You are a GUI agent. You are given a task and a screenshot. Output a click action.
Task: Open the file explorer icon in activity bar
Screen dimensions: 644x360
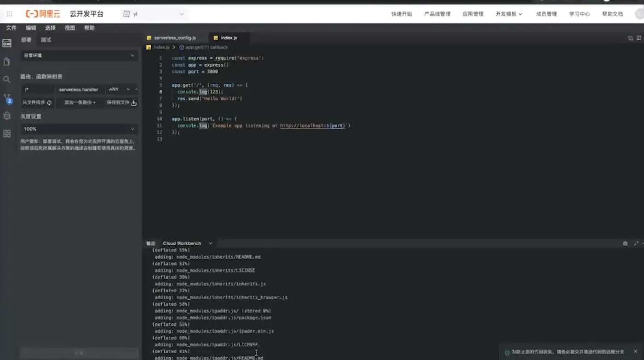[x=7, y=62]
